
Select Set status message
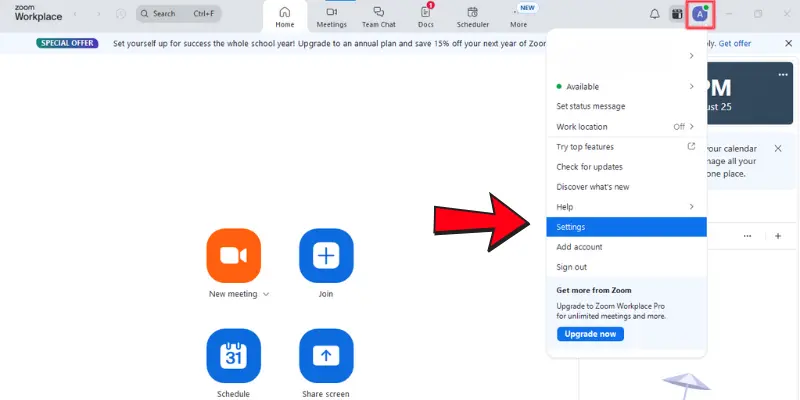click(x=627, y=107)
